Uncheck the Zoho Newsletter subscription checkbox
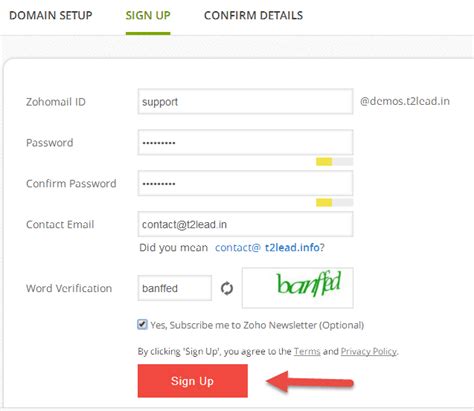Viewport: 474px width, 411px height. (142, 324)
